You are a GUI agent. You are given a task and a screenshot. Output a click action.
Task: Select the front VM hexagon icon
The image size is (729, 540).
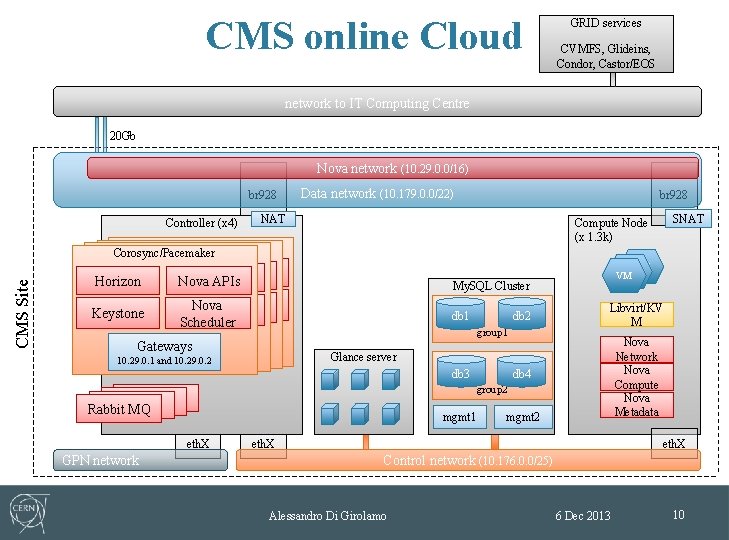point(624,275)
